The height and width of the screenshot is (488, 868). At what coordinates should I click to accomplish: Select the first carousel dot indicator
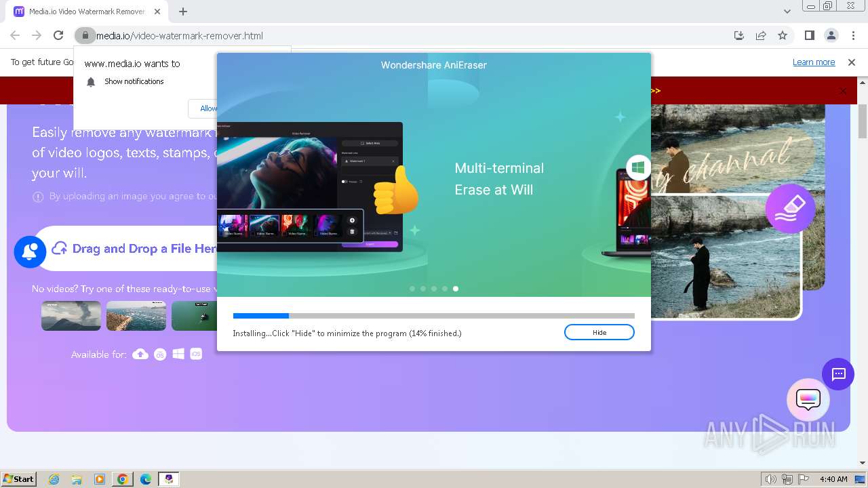click(412, 289)
